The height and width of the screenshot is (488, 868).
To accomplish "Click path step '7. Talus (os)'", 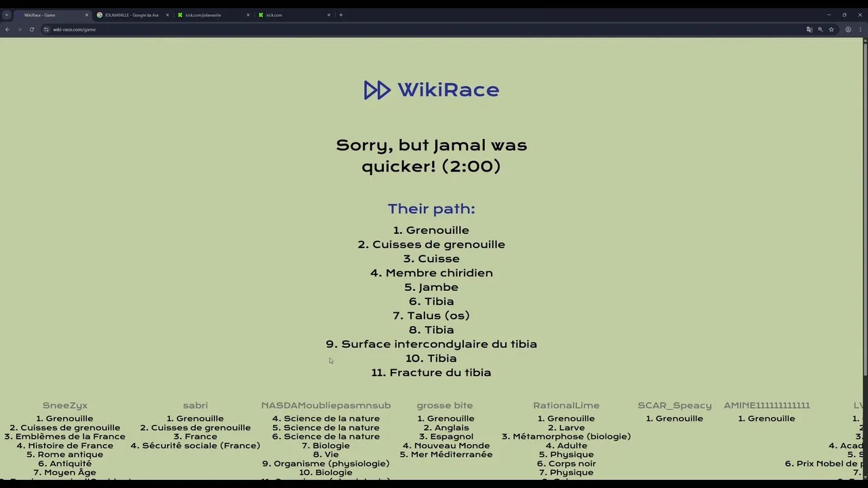I will pos(431,315).
